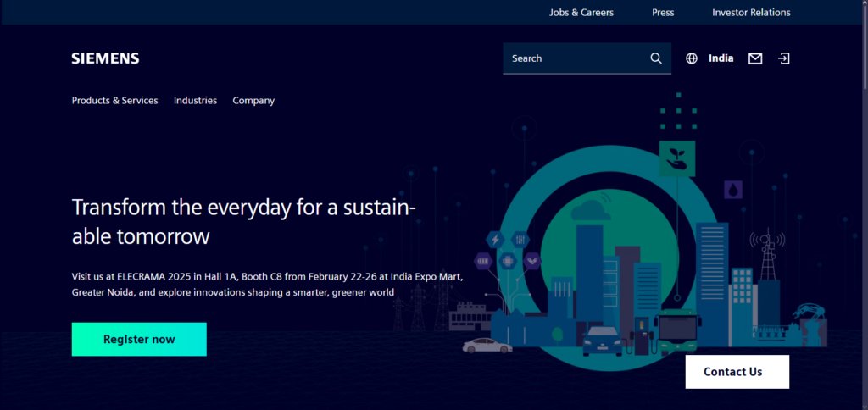The height and width of the screenshot is (410, 868).
Task: Focus the Search input field
Action: tap(587, 58)
